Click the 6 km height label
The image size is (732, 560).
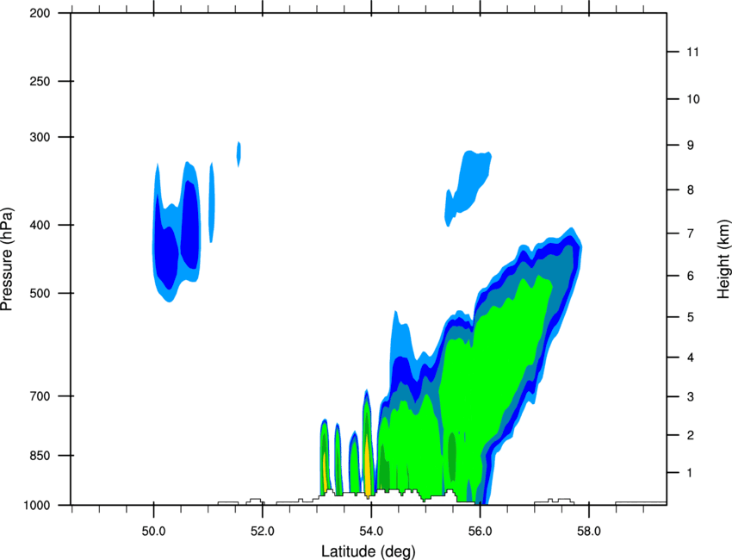click(691, 276)
